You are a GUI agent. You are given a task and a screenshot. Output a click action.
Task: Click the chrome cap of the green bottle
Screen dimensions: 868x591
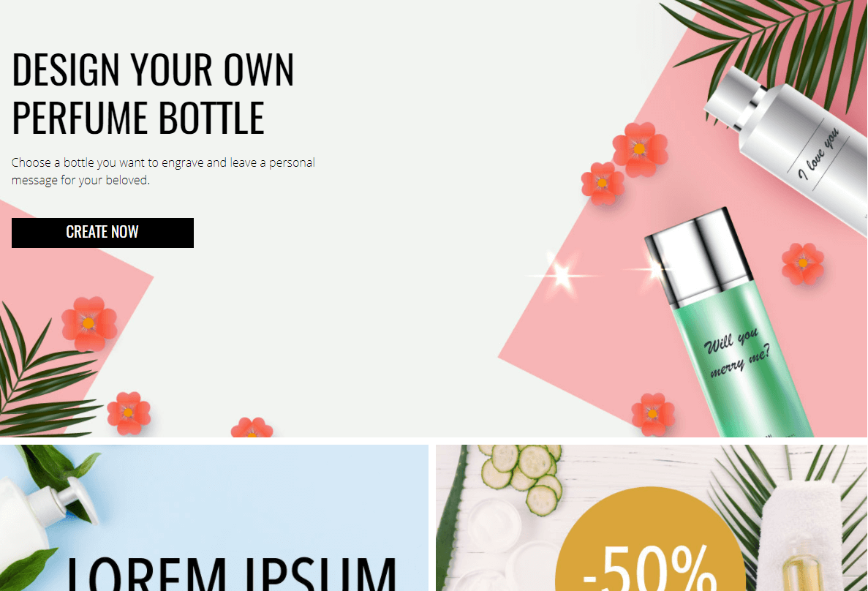(x=699, y=256)
